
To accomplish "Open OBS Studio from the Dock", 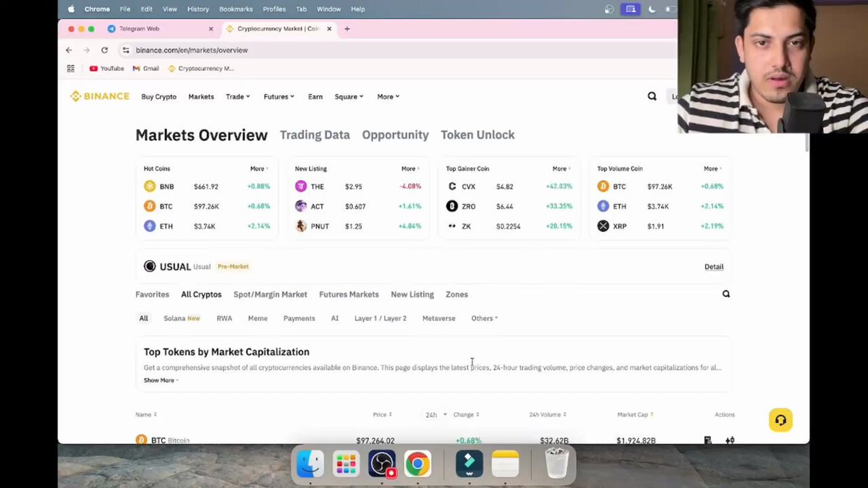I will 382,464.
